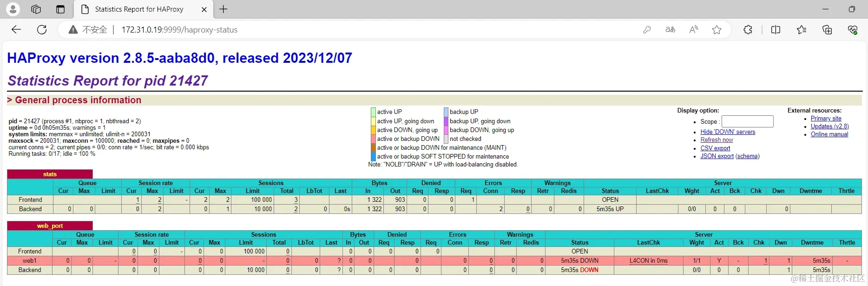Click the web_port Backend row label

click(x=30, y=270)
